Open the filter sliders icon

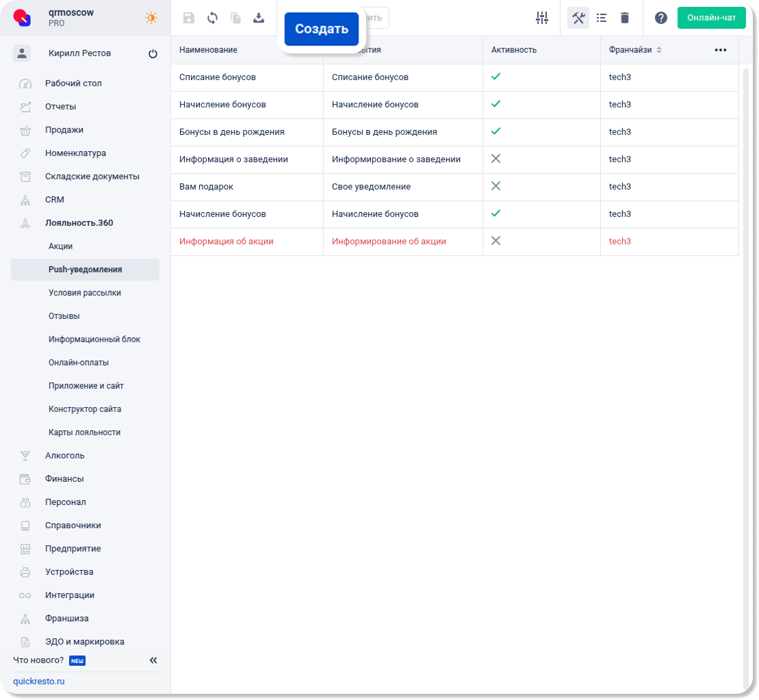(x=542, y=18)
